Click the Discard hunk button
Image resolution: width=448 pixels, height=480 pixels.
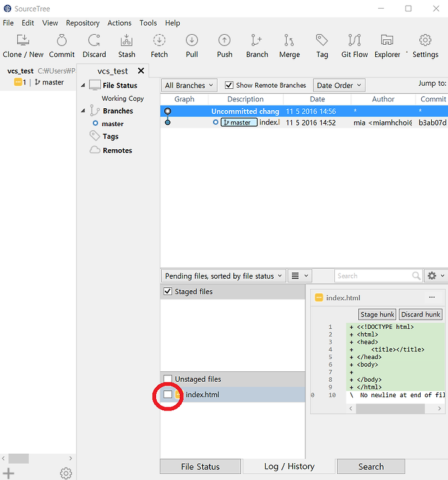[x=421, y=315]
